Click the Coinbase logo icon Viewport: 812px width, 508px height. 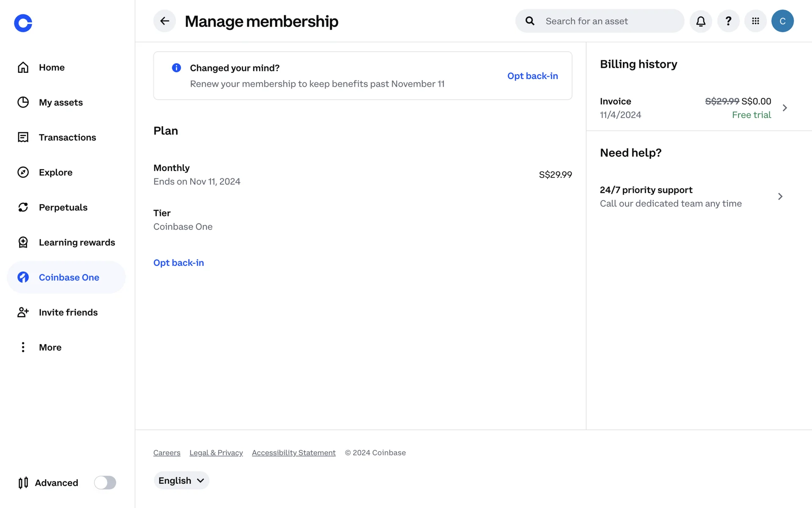point(23,23)
